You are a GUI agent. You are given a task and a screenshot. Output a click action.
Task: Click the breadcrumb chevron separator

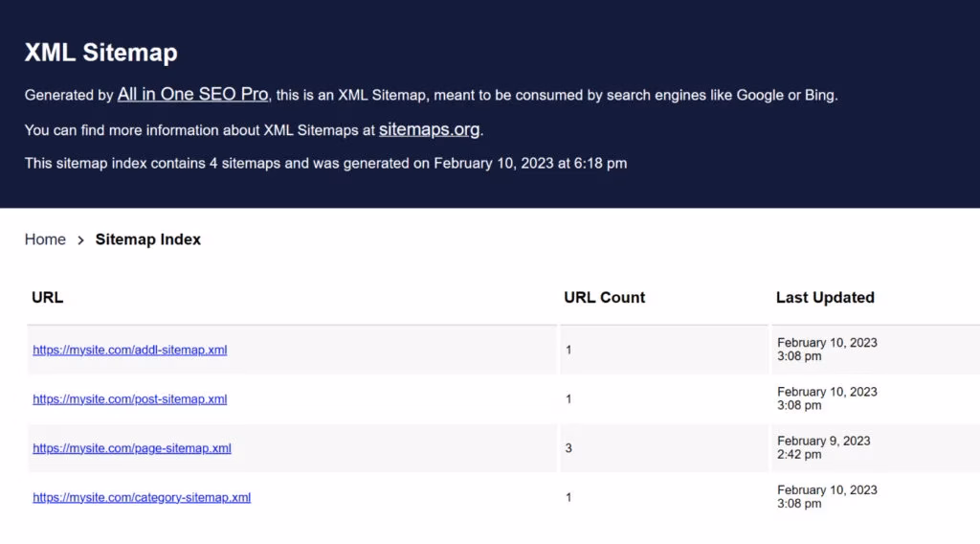[80, 240]
